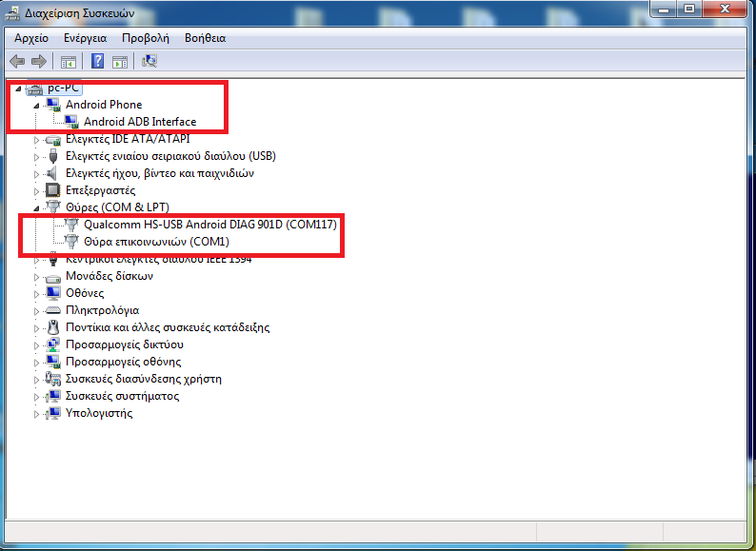
Task: Click the Προσαρμογείς δικτύου network icon
Action: (53, 344)
